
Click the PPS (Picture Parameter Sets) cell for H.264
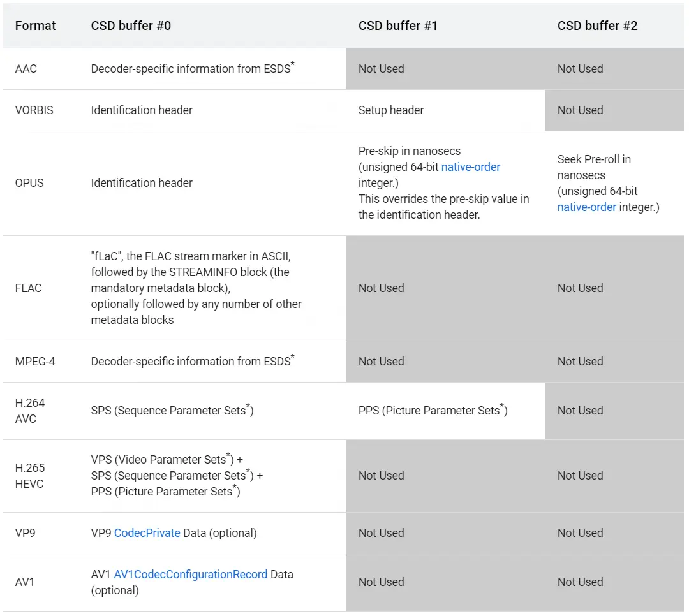coord(433,411)
